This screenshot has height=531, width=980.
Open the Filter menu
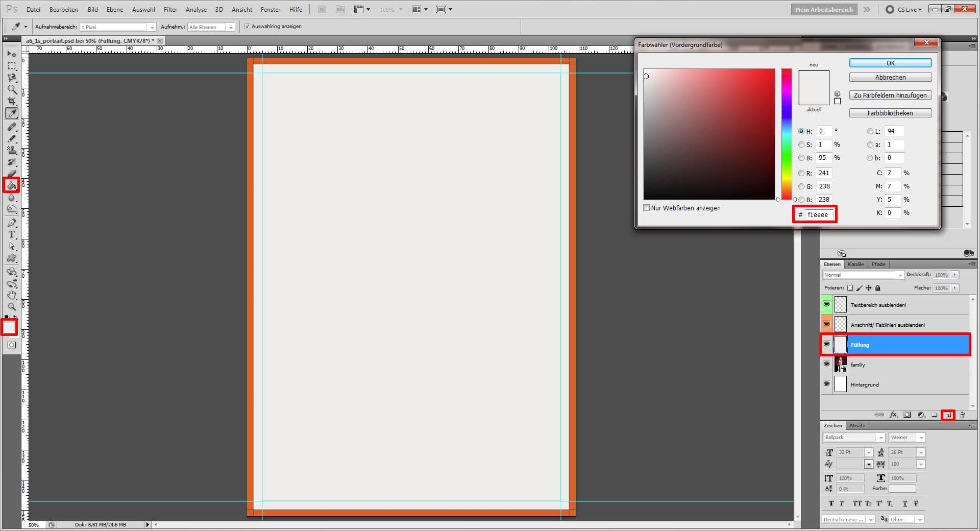[170, 9]
